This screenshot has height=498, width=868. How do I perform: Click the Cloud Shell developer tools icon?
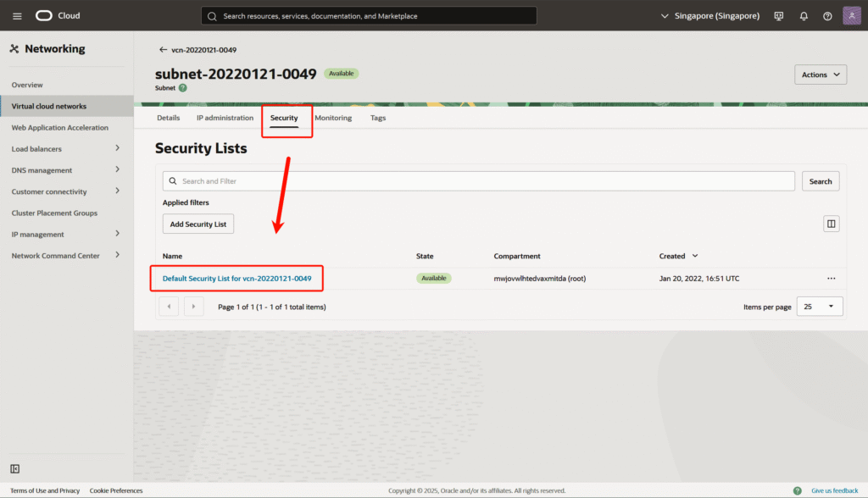(x=779, y=16)
